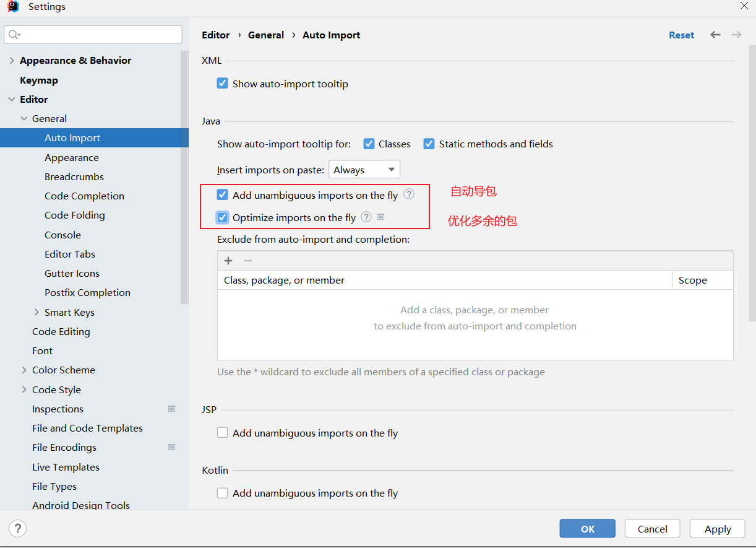Click project-level icon next to Inspections
756x548 pixels.
[172, 409]
